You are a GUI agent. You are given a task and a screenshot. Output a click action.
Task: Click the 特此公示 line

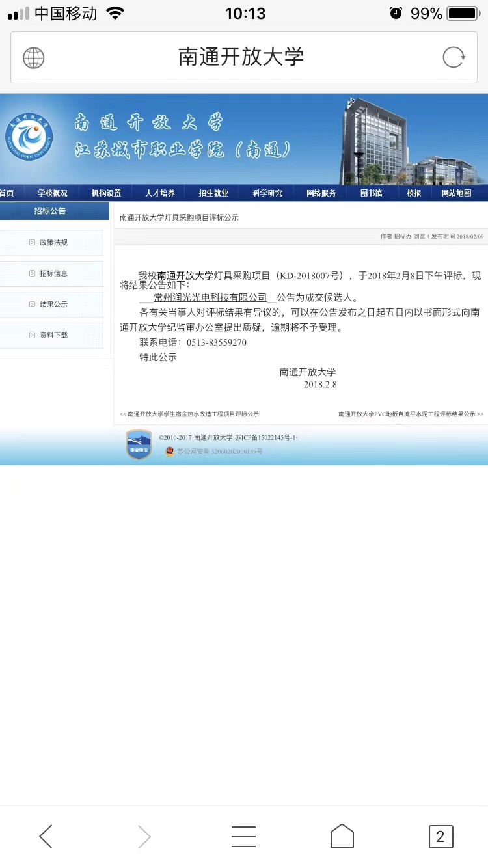pyautogui.click(x=158, y=357)
